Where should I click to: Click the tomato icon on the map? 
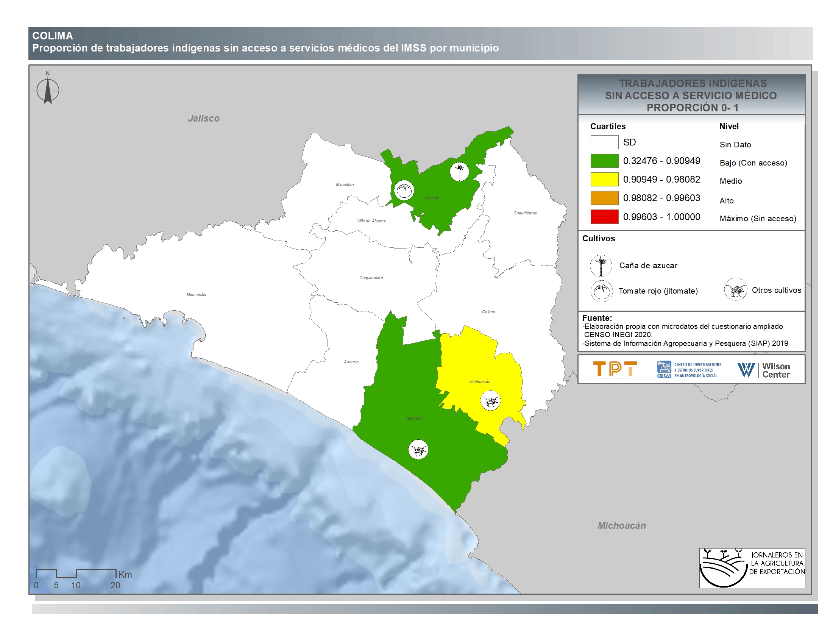tap(404, 190)
